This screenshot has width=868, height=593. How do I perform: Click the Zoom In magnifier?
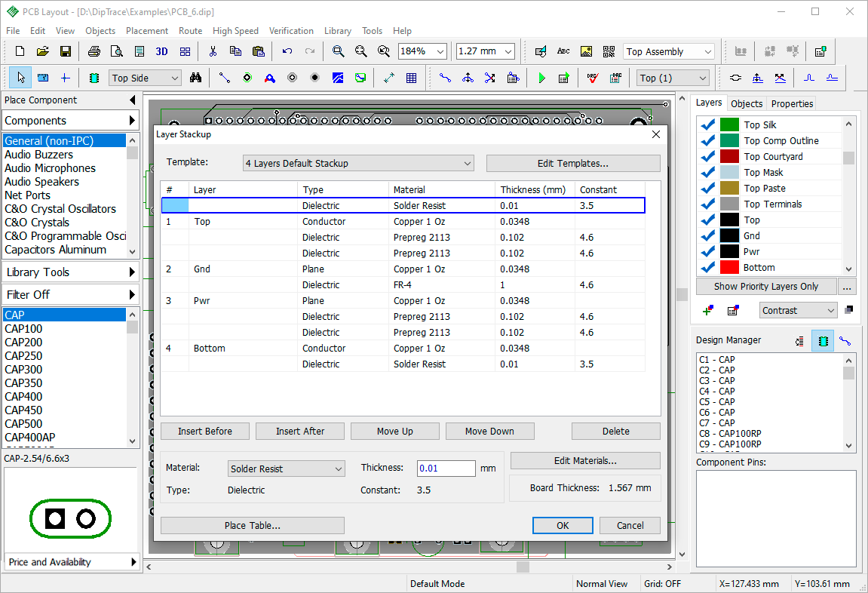pos(339,51)
